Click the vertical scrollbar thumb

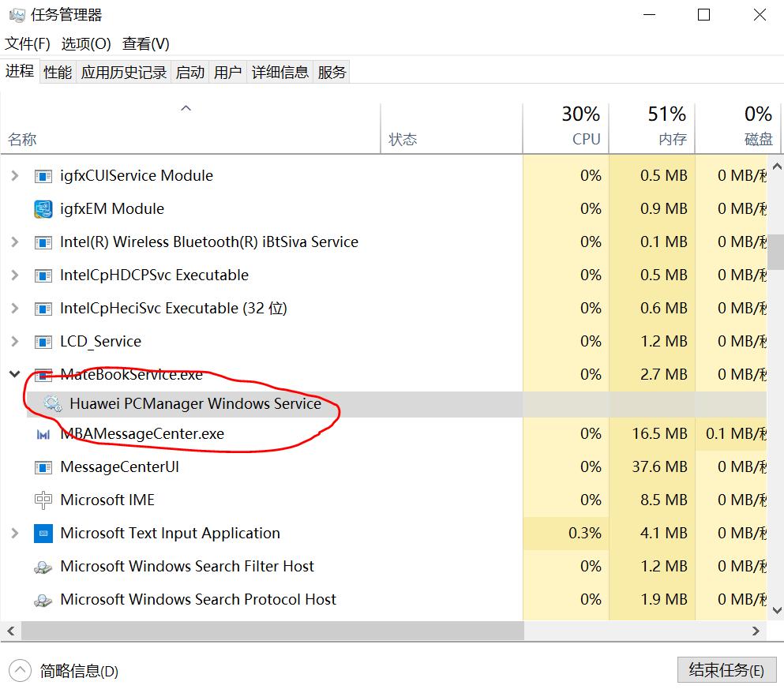pyautogui.click(x=775, y=253)
